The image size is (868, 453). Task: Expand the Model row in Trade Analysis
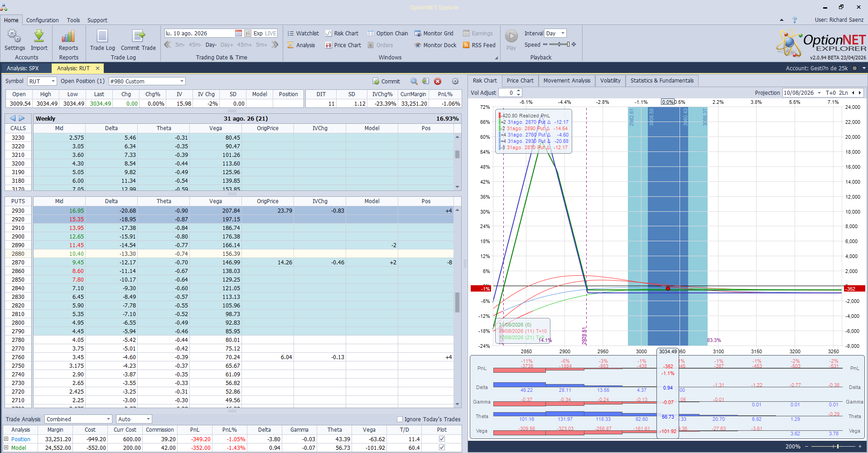coord(6,447)
